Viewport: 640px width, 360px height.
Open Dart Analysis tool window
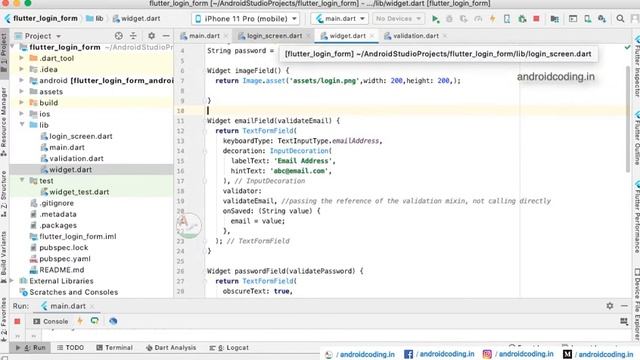coord(171,348)
